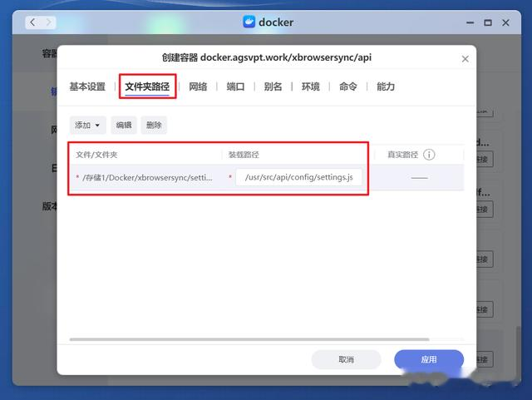Open the 添加 dropdown button
The height and width of the screenshot is (400, 532).
88,126
